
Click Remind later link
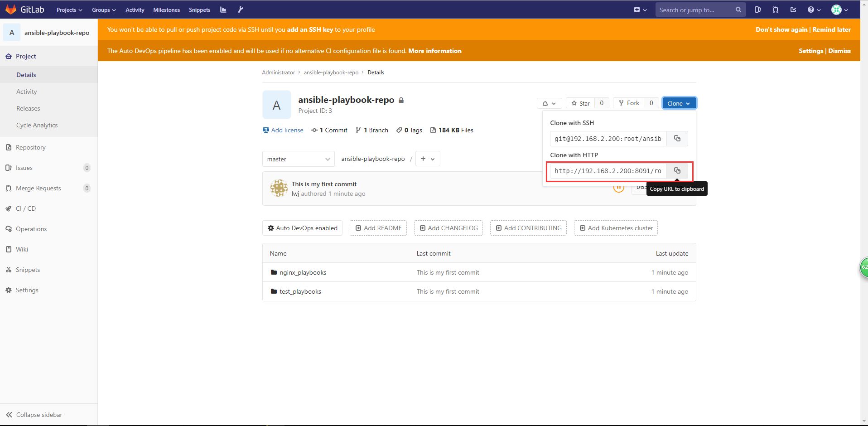click(832, 29)
